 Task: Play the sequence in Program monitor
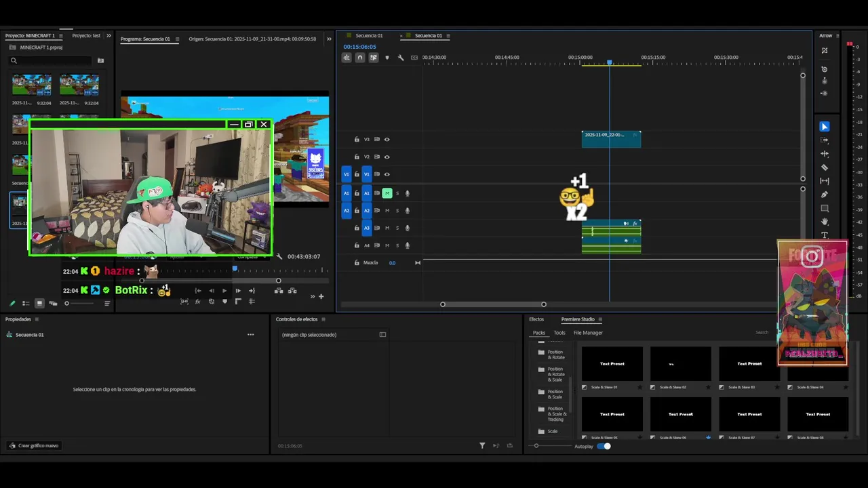(224, 291)
